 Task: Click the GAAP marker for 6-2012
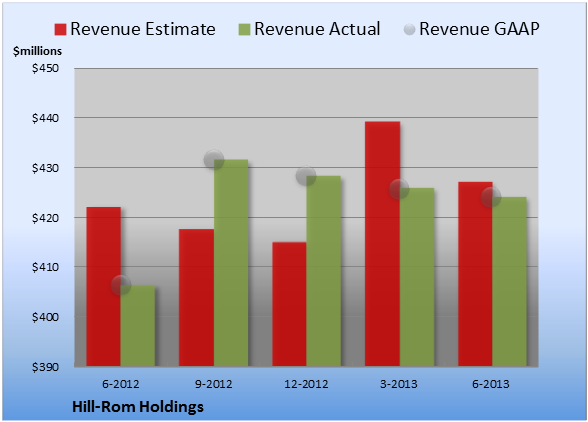tap(121, 285)
